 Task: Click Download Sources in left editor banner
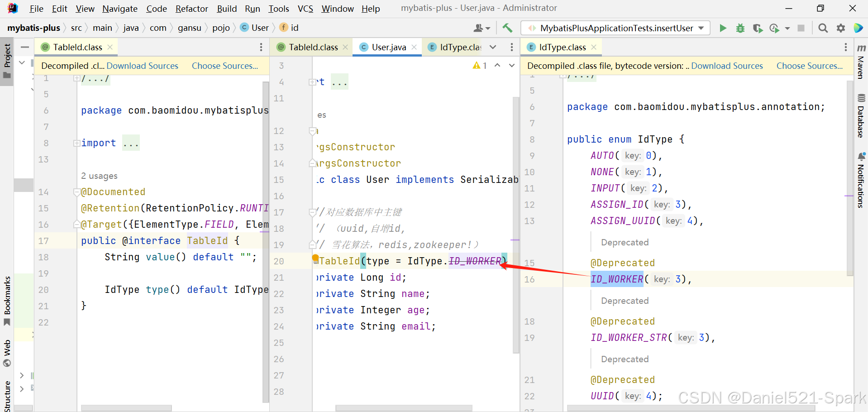point(143,66)
